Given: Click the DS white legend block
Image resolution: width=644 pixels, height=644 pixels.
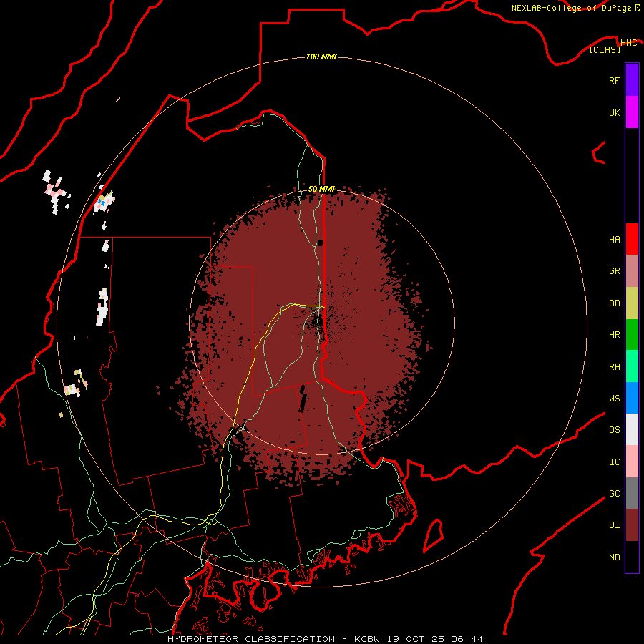Looking at the screenshot, I should coord(632,429).
